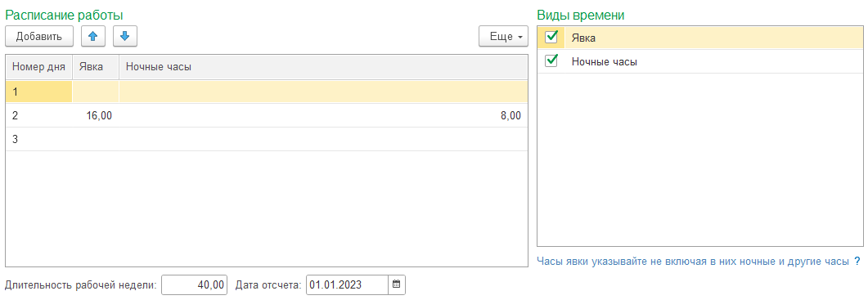This screenshot has width=868, height=300.
Task: Move the selected row down with the blue arrow
Action: [x=124, y=37]
